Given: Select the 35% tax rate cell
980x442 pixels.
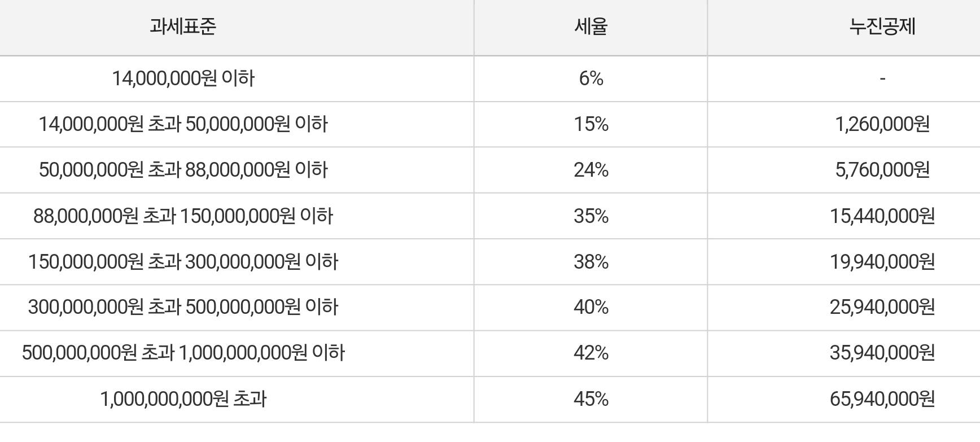Looking at the screenshot, I should [590, 216].
